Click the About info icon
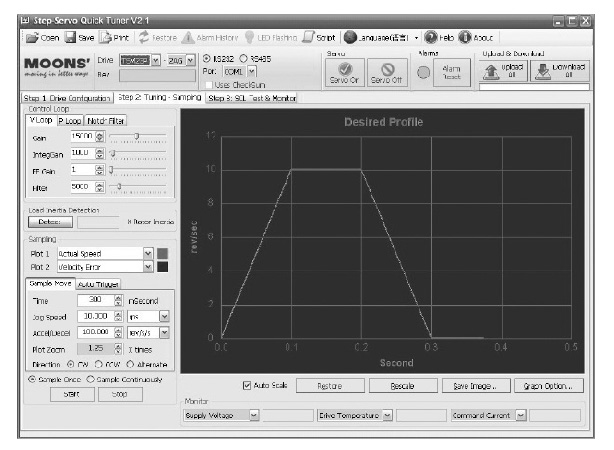The height and width of the screenshot is (450, 614). pos(465,38)
